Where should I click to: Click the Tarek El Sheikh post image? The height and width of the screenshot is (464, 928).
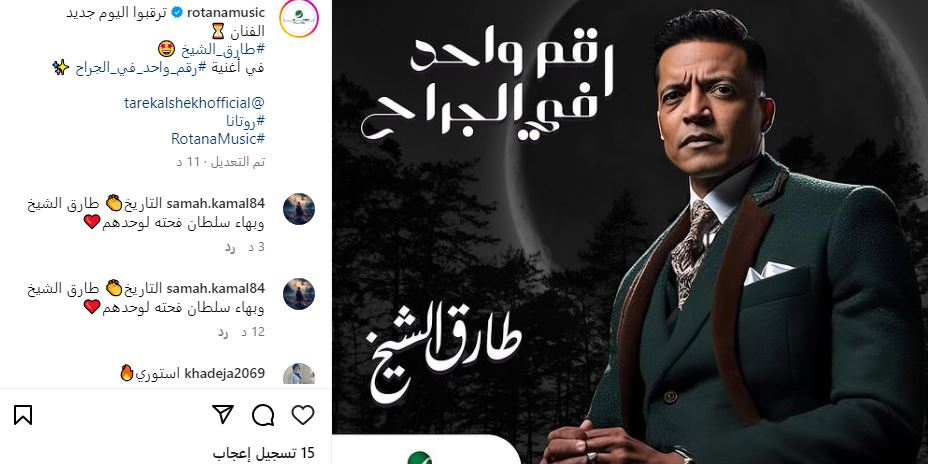(630, 232)
